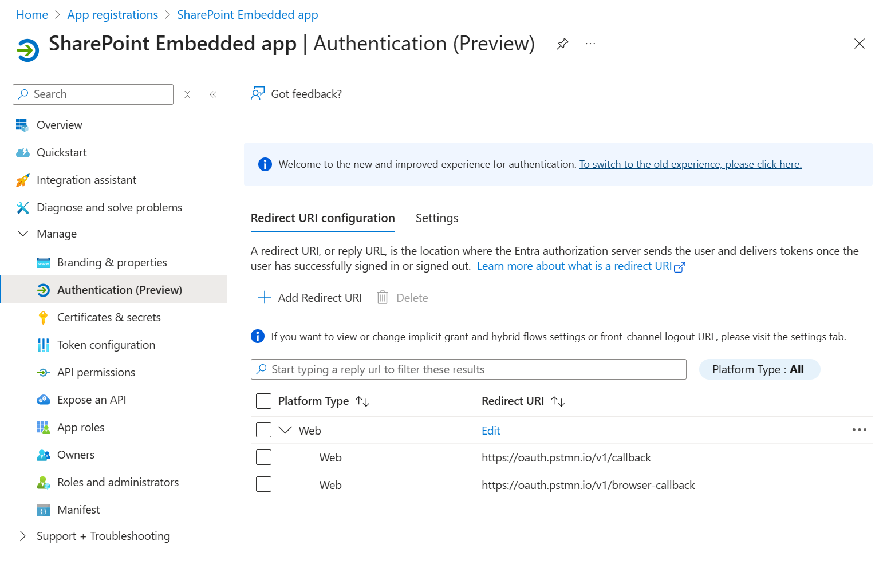
Task: Open the Manifest { } icon
Action: click(43, 509)
